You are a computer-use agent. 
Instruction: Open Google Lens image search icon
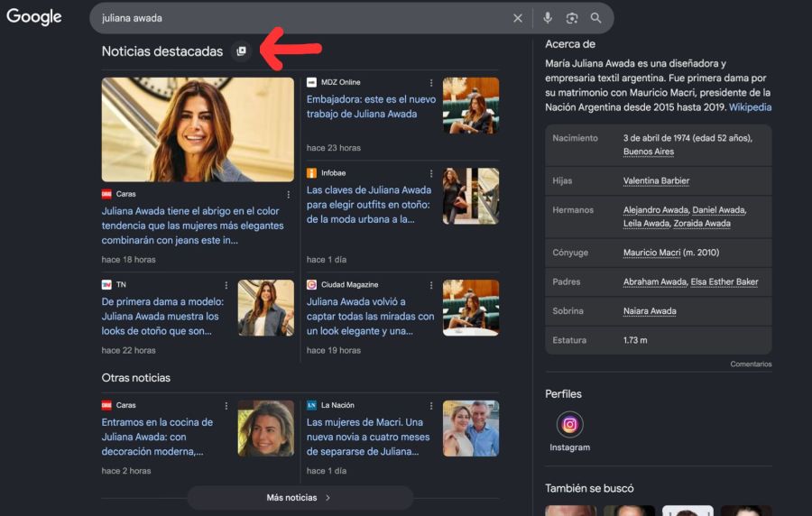(x=572, y=18)
